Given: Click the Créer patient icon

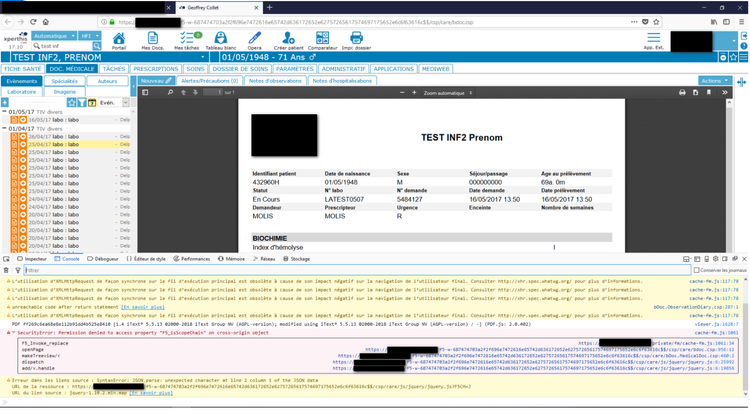Looking at the screenshot, I should pyautogui.click(x=288, y=38).
